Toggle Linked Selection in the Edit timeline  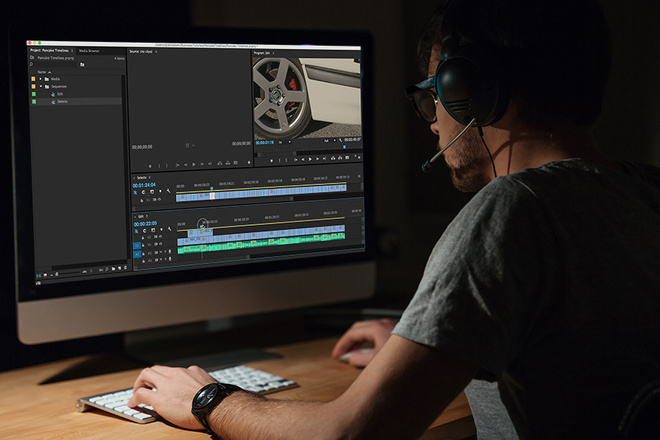tap(153, 230)
